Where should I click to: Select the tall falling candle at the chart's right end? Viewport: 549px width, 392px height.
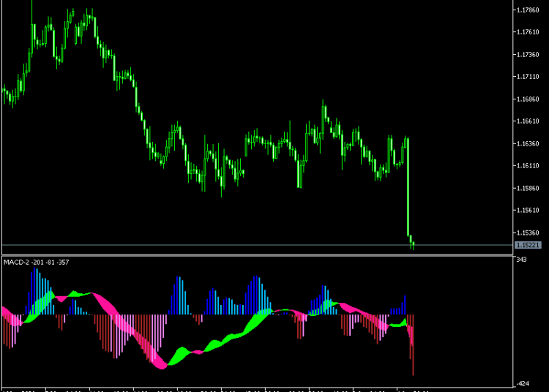[408, 187]
